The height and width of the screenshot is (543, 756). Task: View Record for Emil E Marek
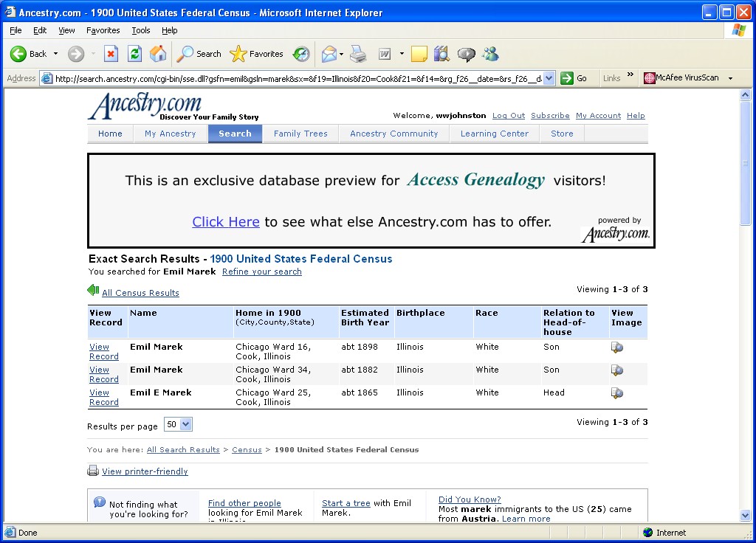(103, 398)
